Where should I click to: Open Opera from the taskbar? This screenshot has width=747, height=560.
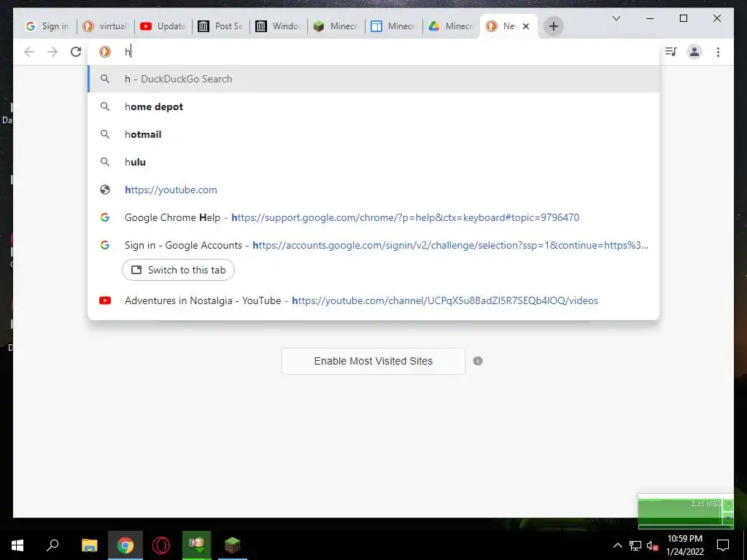(x=161, y=545)
